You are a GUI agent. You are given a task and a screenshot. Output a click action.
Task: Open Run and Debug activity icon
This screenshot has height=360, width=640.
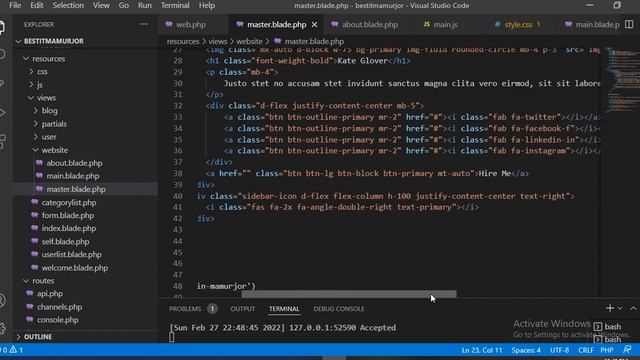tap(2, 112)
